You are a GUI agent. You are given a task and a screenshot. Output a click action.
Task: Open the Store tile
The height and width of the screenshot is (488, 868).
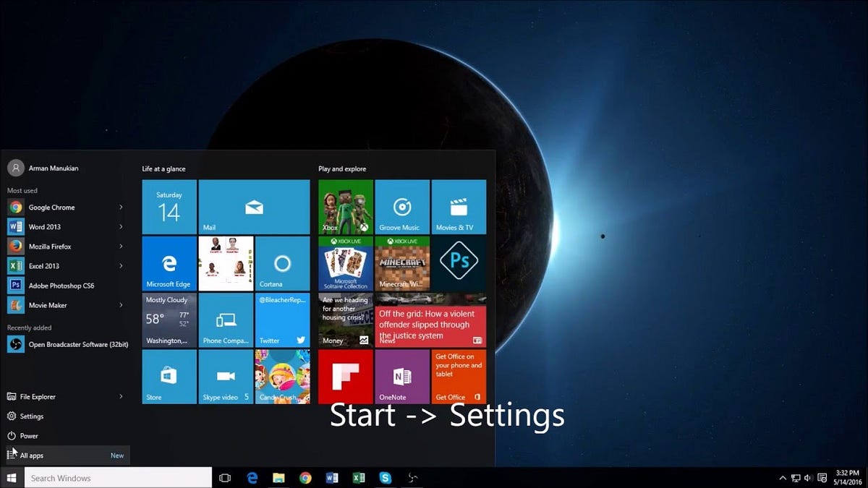[169, 376]
